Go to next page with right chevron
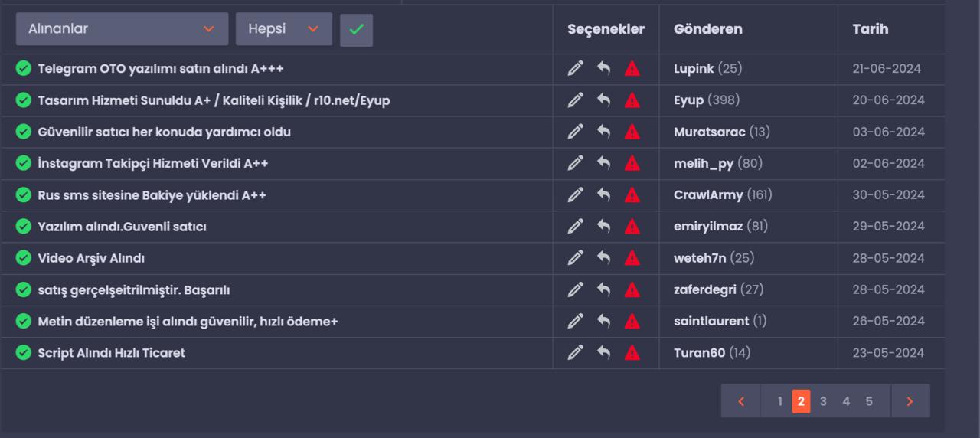 click(910, 401)
